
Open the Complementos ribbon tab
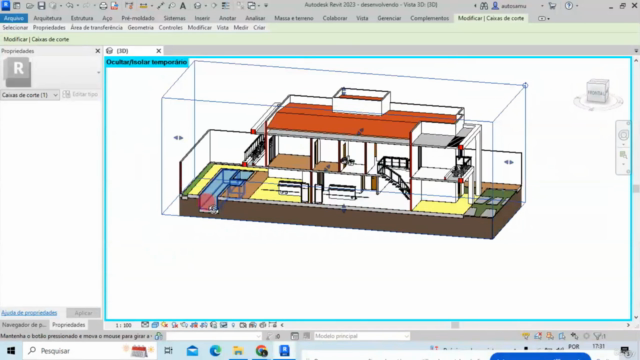coord(429,18)
